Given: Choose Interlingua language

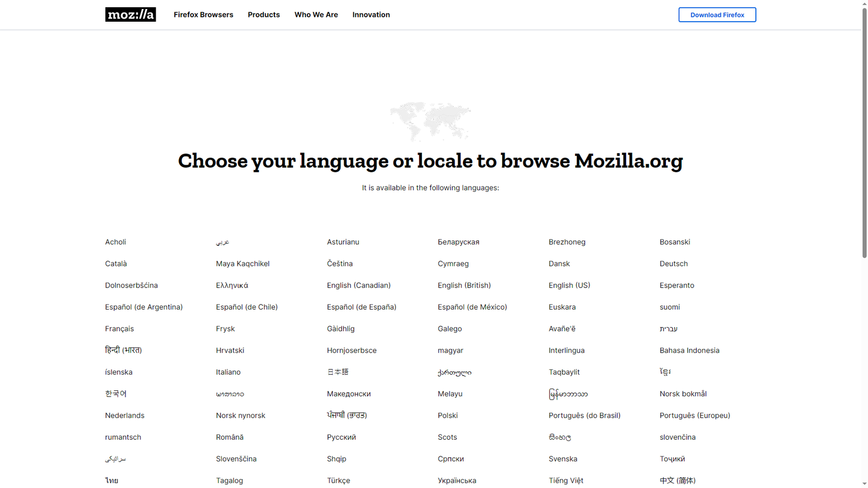Looking at the screenshot, I should 566,350.
